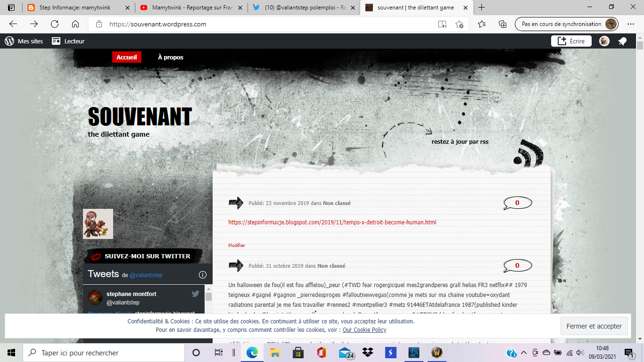Open the @valiantstep Twitter handle link
The height and width of the screenshot is (362, 644).
pyautogui.click(x=146, y=275)
